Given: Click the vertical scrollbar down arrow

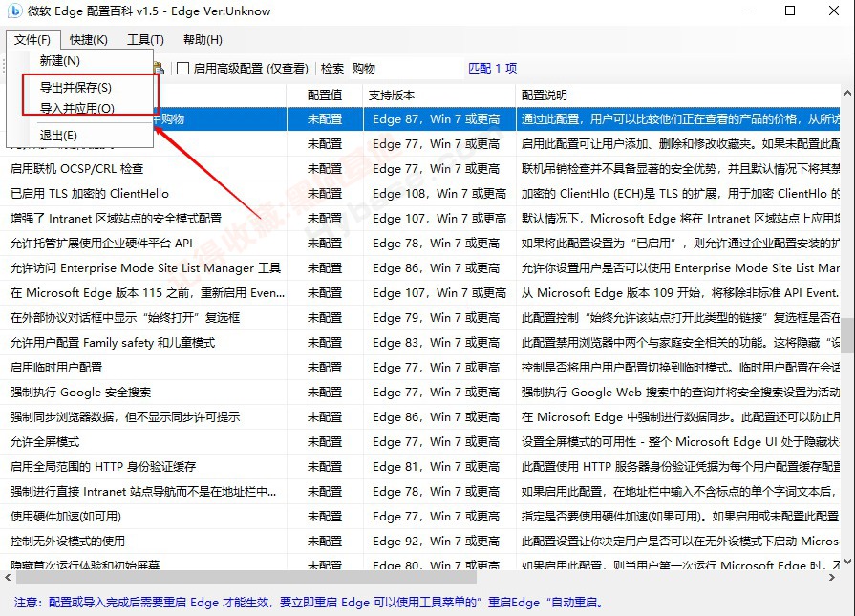Looking at the screenshot, I should pyautogui.click(x=847, y=562).
